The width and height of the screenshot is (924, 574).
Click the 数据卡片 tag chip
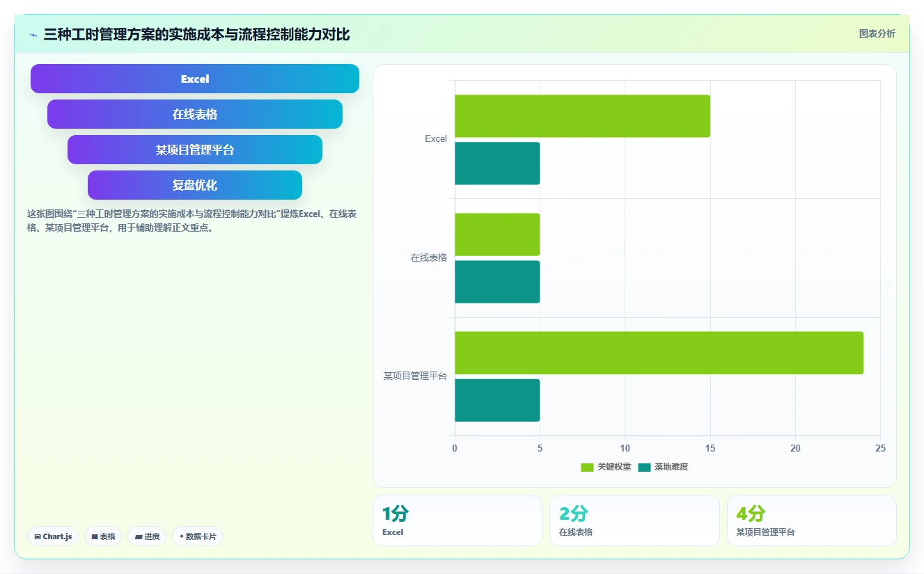[198, 536]
